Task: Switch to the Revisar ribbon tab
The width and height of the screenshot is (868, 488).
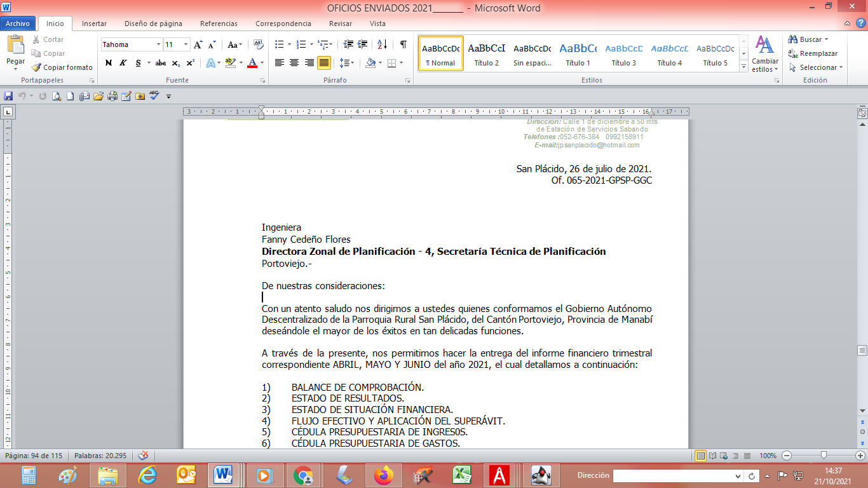Action: (341, 24)
